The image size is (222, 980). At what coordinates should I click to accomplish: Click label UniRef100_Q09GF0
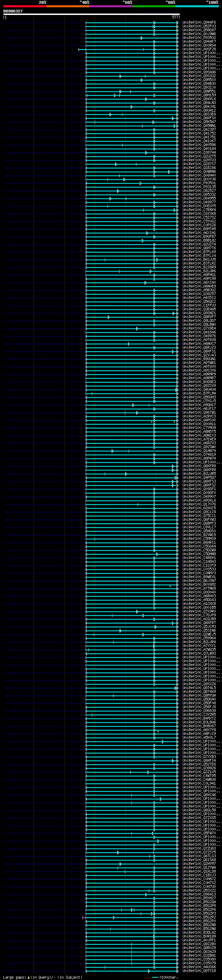tap(199, 493)
